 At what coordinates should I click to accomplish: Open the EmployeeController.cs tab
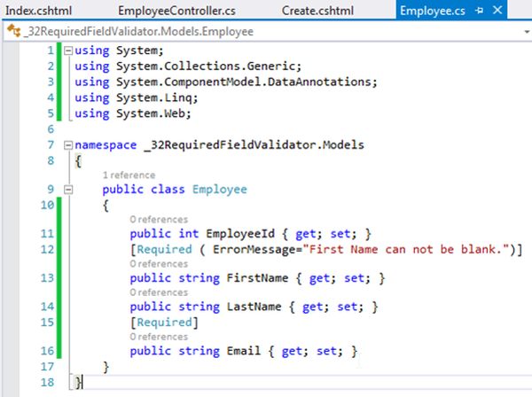pyautogui.click(x=176, y=11)
